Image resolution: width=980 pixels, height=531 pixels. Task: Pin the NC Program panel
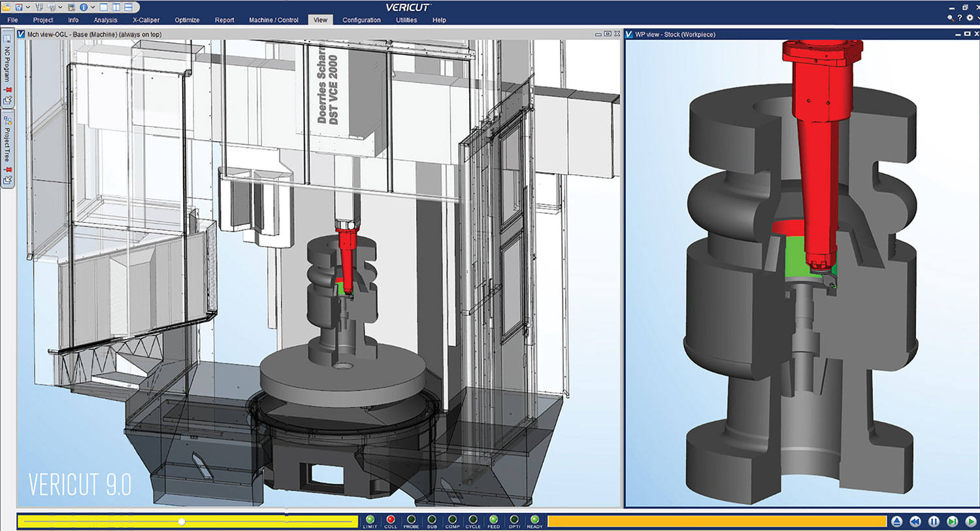(x=8, y=88)
